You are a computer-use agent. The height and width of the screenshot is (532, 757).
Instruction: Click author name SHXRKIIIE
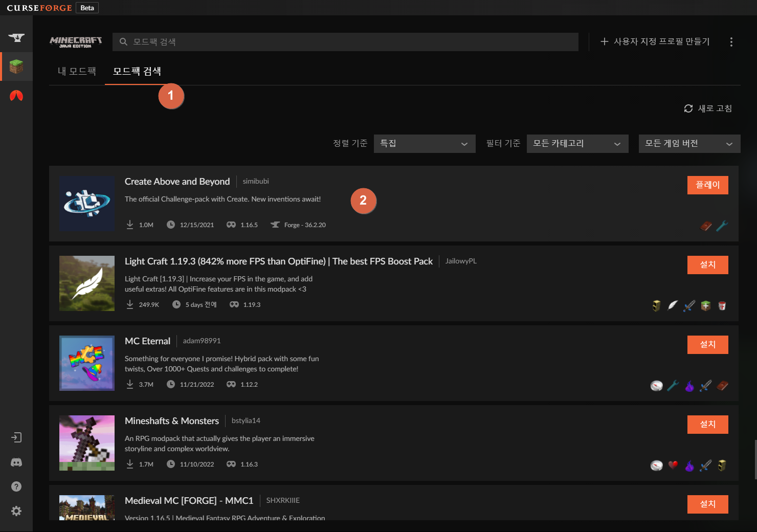[283, 500]
